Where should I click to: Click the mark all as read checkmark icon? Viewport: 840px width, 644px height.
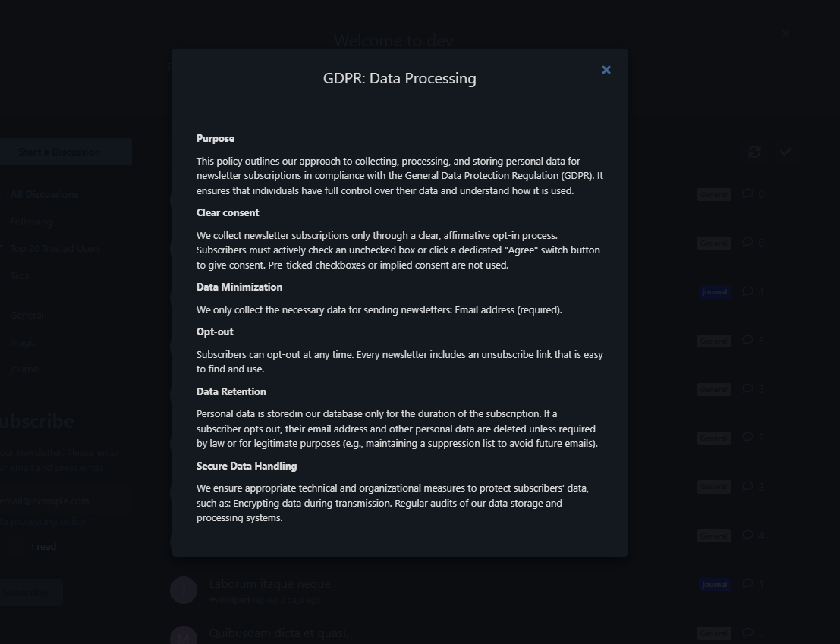(785, 152)
